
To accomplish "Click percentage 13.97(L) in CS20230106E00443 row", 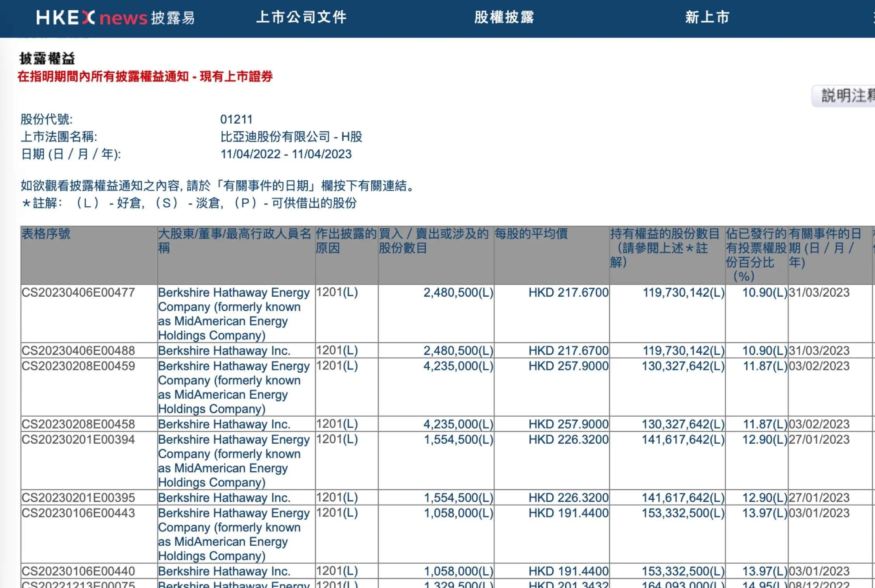I will [765, 513].
